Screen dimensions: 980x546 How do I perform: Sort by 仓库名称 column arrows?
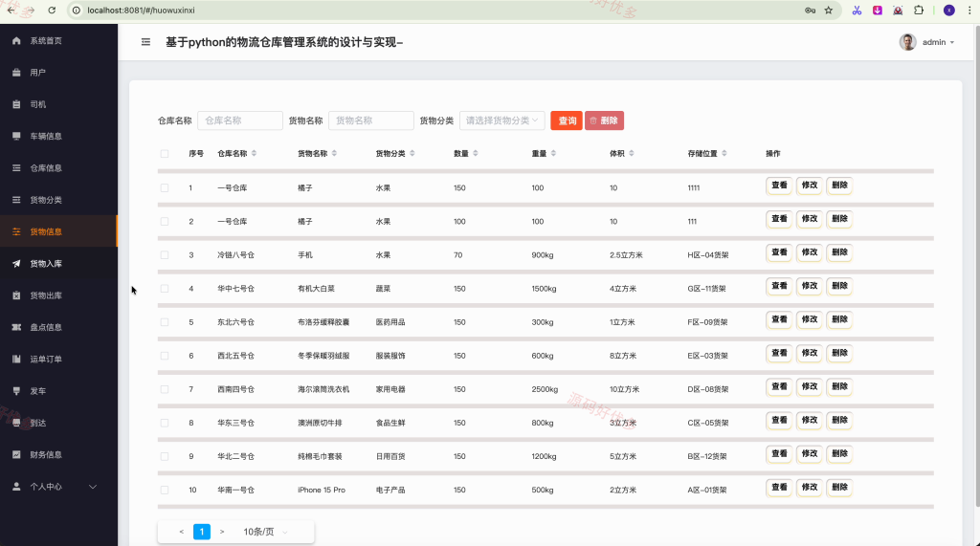coord(254,153)
